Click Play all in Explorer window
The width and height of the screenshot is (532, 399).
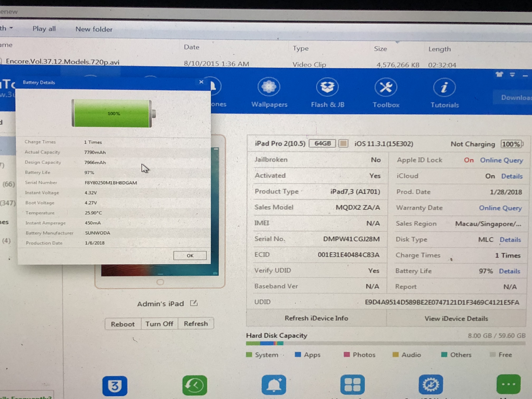coord(44,29)
